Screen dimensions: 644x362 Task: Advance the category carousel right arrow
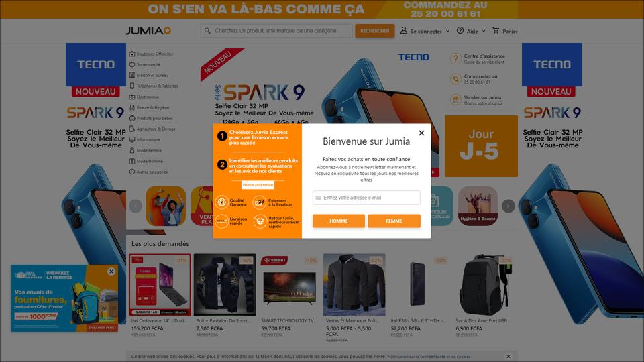pos(508,206)
